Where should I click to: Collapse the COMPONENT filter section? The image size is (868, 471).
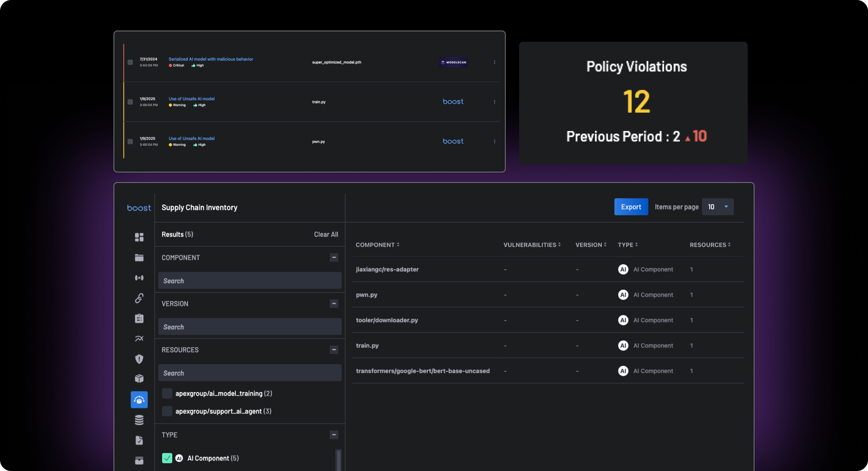334,257
